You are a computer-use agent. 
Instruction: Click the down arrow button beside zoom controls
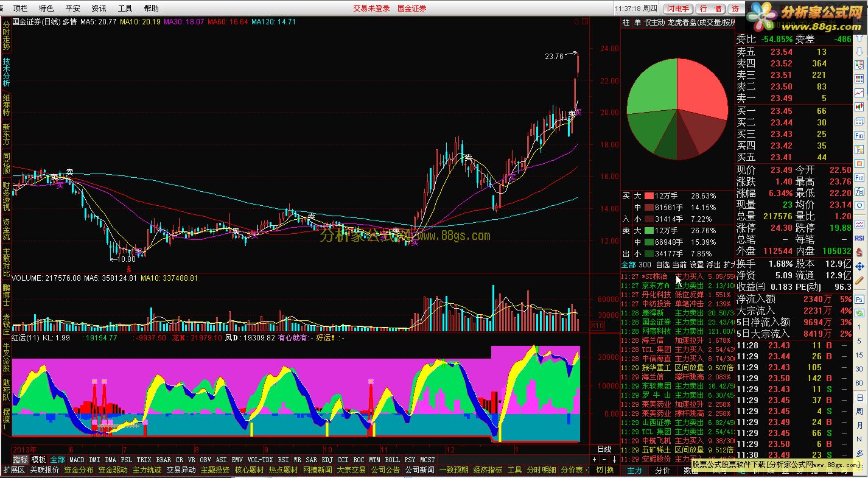point(615,459)
